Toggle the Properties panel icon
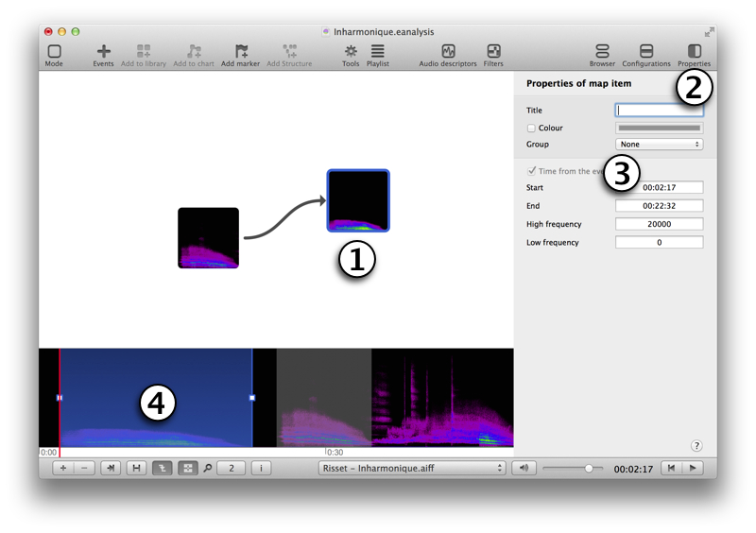 coord(695,51)
